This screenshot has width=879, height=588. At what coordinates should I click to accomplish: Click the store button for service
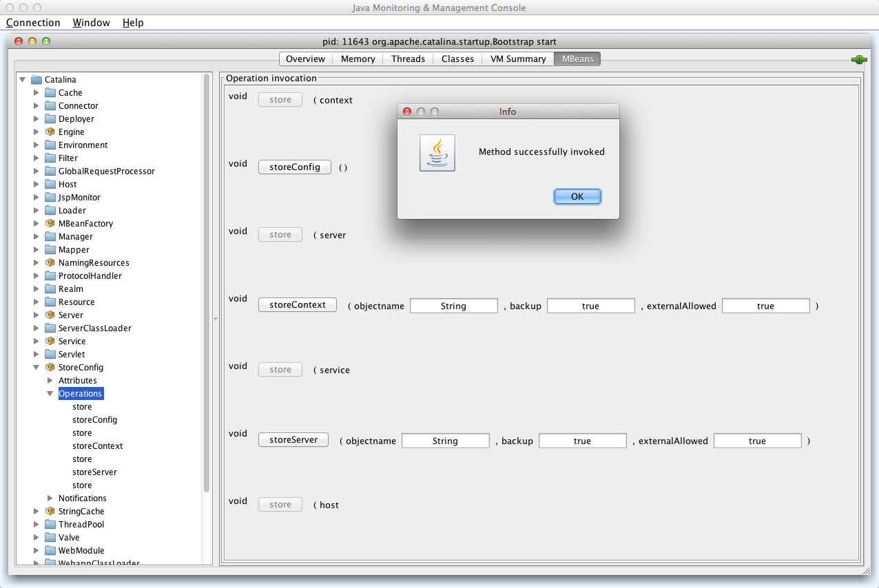click(x=280, y=370)
